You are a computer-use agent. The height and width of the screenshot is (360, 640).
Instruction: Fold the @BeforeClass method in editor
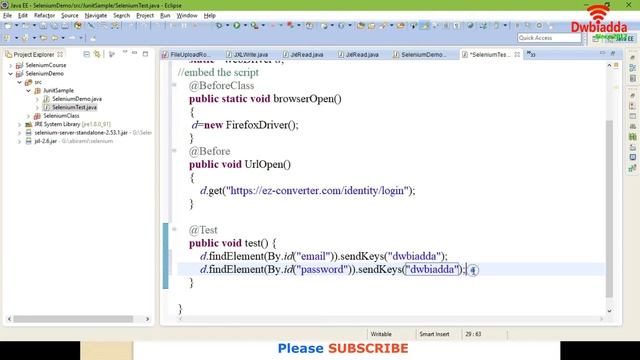point(174,85)
